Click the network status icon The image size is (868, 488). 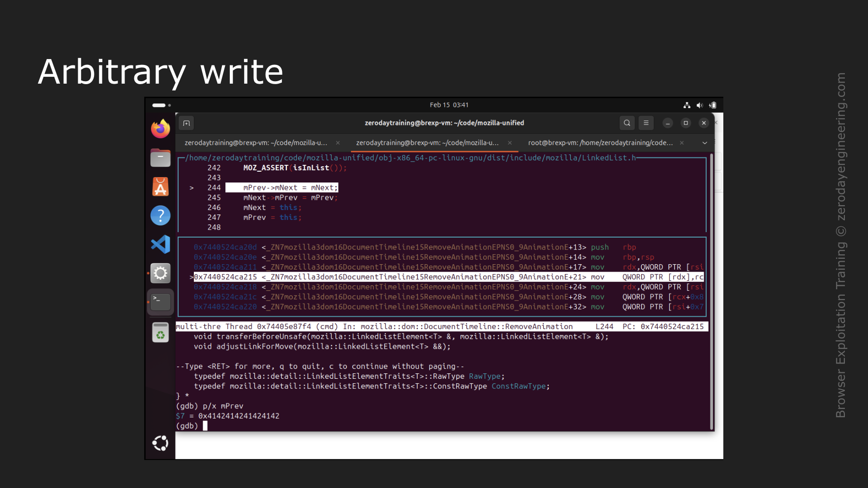click(687, 105)
